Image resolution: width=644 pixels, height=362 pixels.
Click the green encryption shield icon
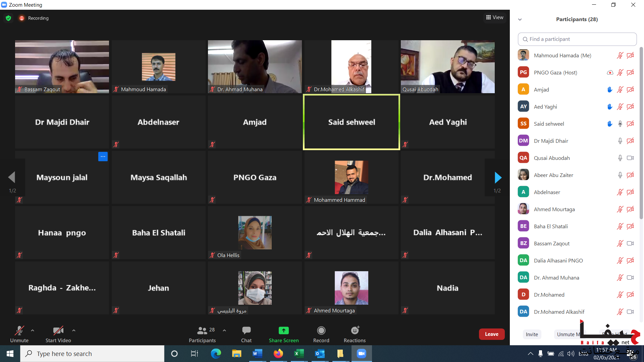(8, 18)
